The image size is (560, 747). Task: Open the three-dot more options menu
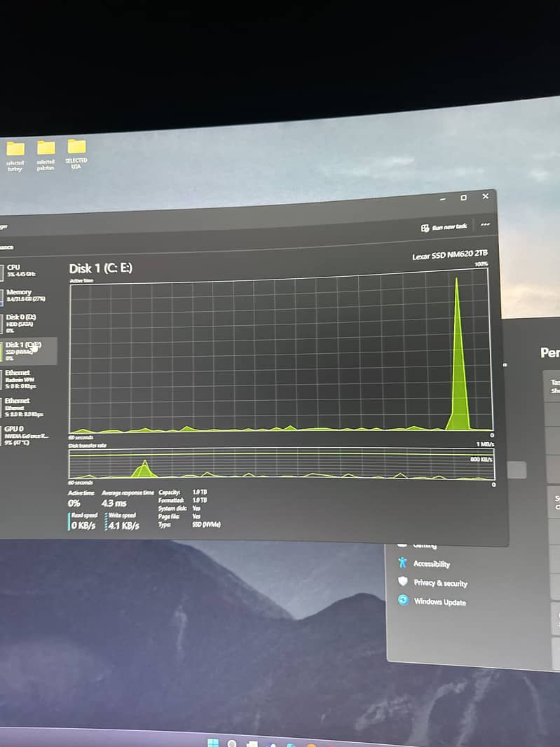point(485,225)
